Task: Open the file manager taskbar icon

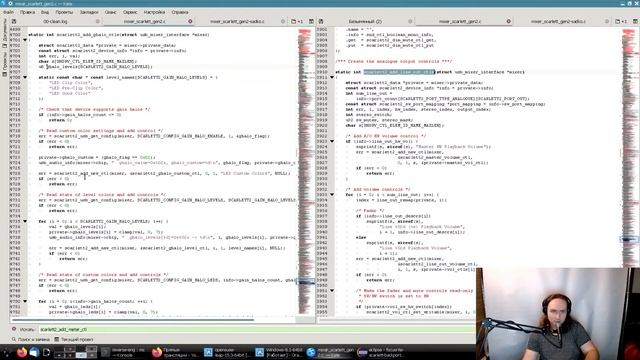Action: click(34, 352)
